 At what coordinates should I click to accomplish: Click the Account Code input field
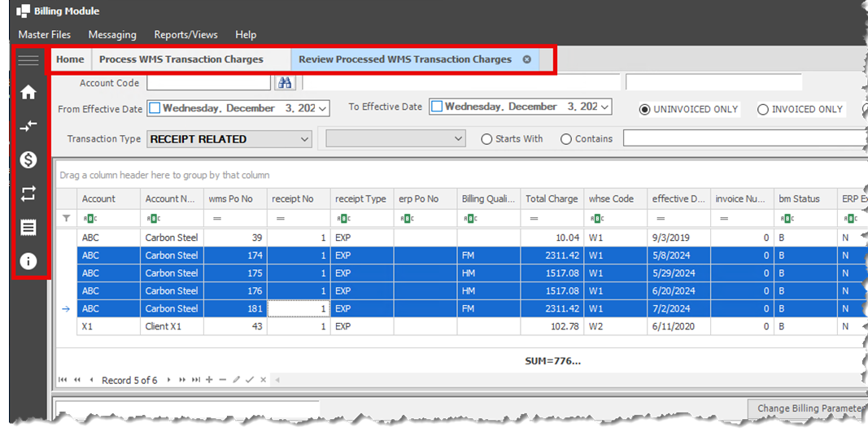(x=208, y=83)
